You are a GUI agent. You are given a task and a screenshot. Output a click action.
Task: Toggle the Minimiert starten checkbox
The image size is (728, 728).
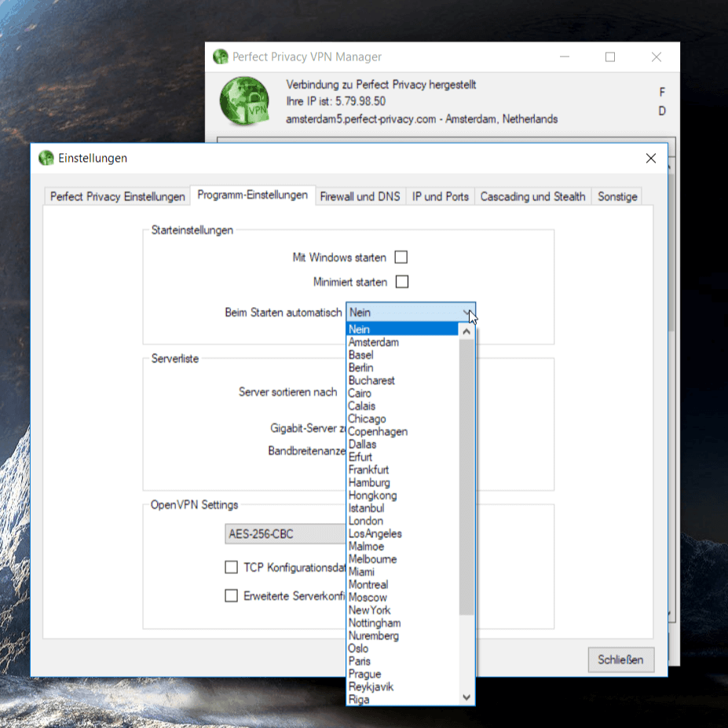[402, 282]
